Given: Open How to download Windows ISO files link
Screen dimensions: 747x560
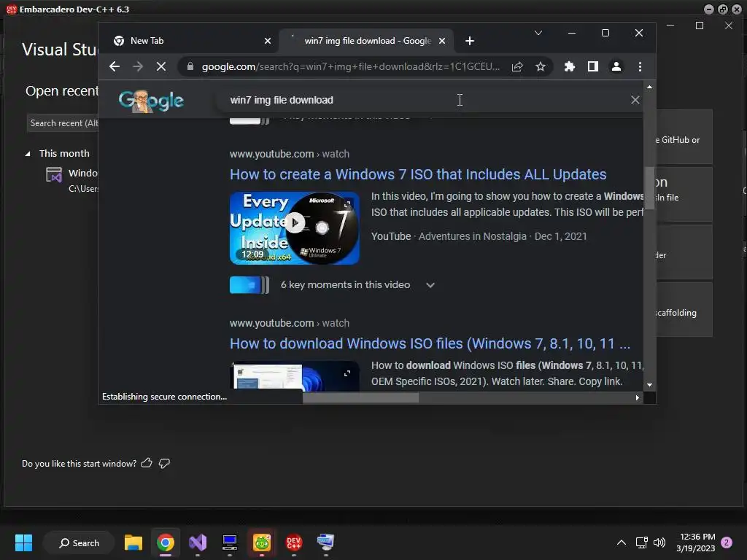Looking at the screenshot, I should pos(430,343).
